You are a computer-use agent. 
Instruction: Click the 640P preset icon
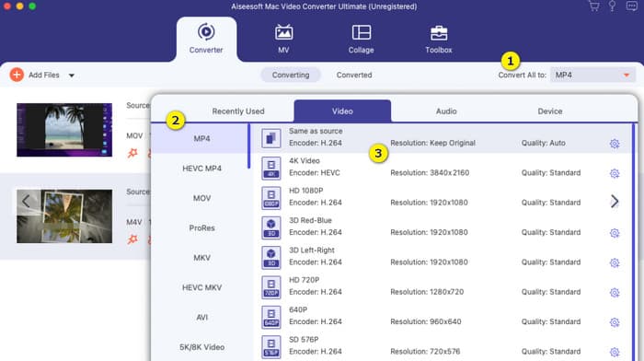point(271,317)
